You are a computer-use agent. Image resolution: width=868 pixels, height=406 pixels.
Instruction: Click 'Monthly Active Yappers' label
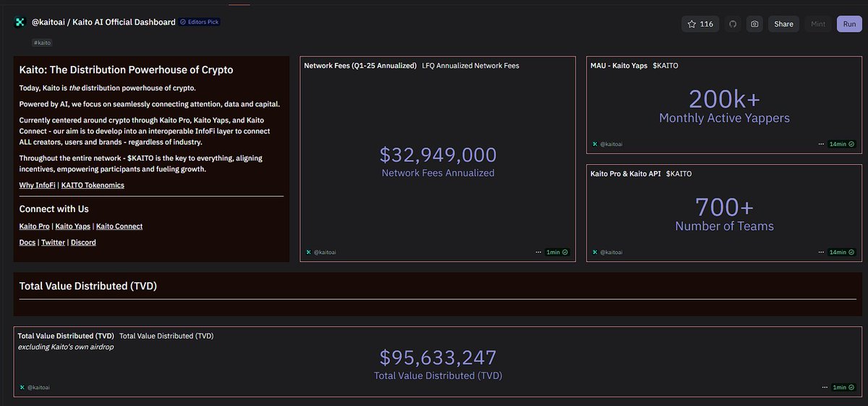pyautogui.click(x=725, y=118)
